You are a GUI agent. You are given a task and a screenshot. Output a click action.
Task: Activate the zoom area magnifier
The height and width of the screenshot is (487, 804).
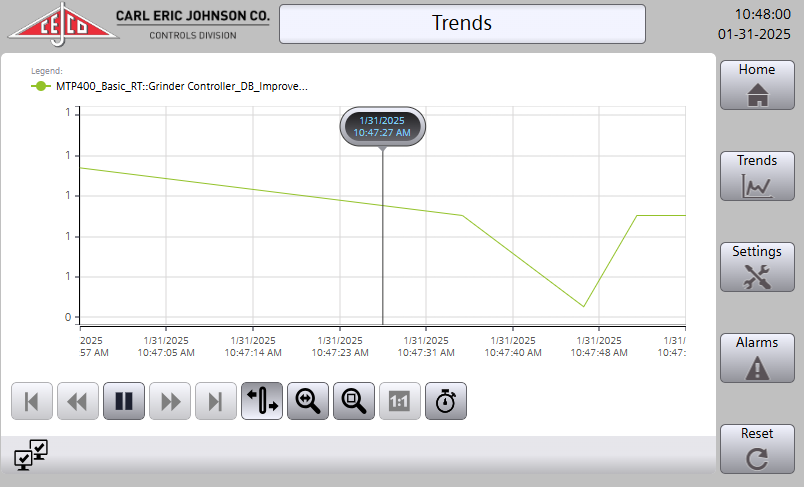tap(354, 401)
